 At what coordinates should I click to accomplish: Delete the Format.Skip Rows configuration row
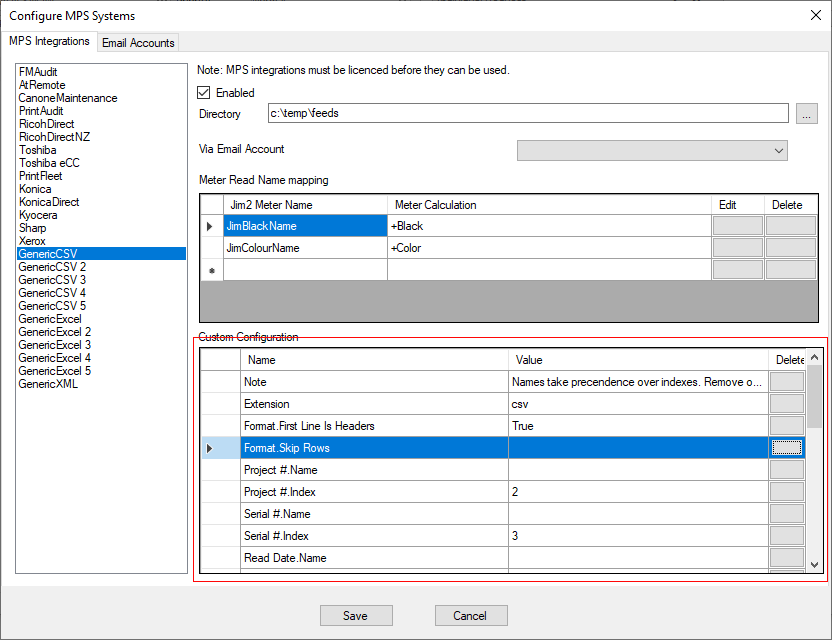tap(786, 447)
